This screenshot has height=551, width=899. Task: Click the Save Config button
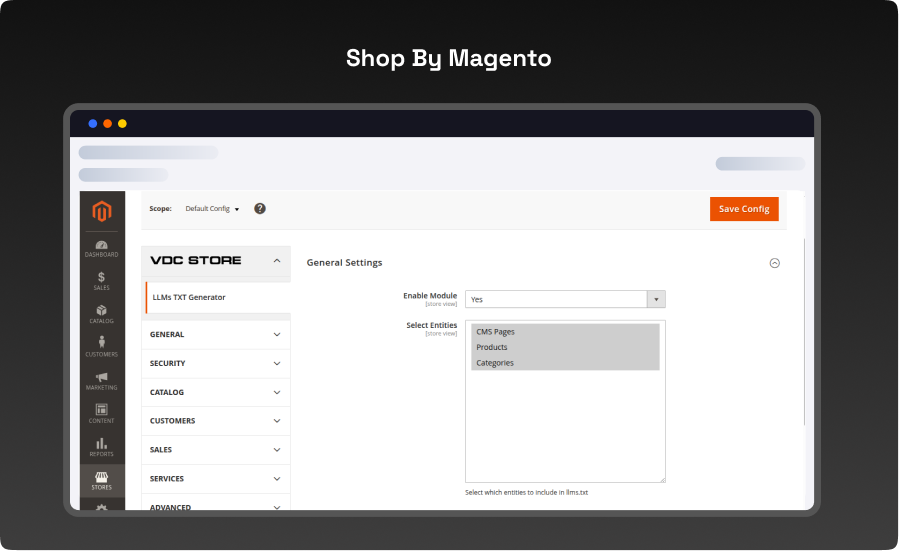(x=743, y=209)
